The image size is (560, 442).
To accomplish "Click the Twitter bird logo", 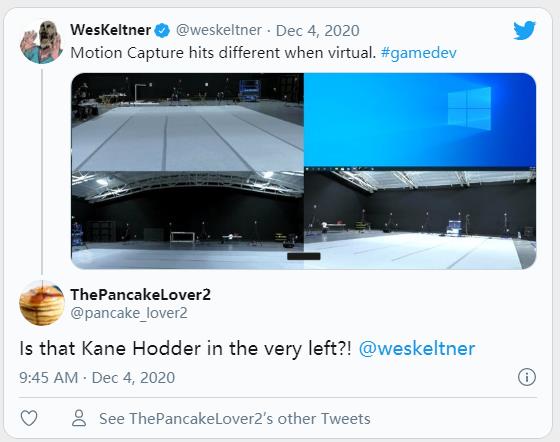I will pos(524,30).
